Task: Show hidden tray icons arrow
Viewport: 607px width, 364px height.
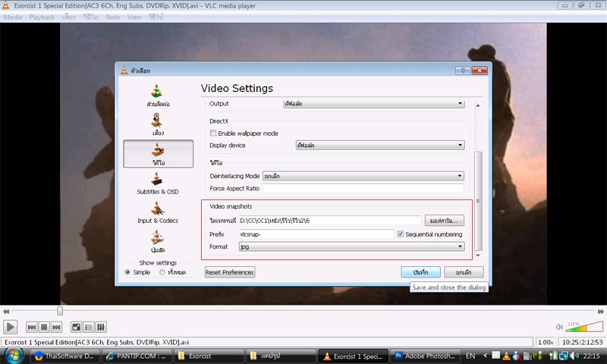Action: tap(485, 356)
